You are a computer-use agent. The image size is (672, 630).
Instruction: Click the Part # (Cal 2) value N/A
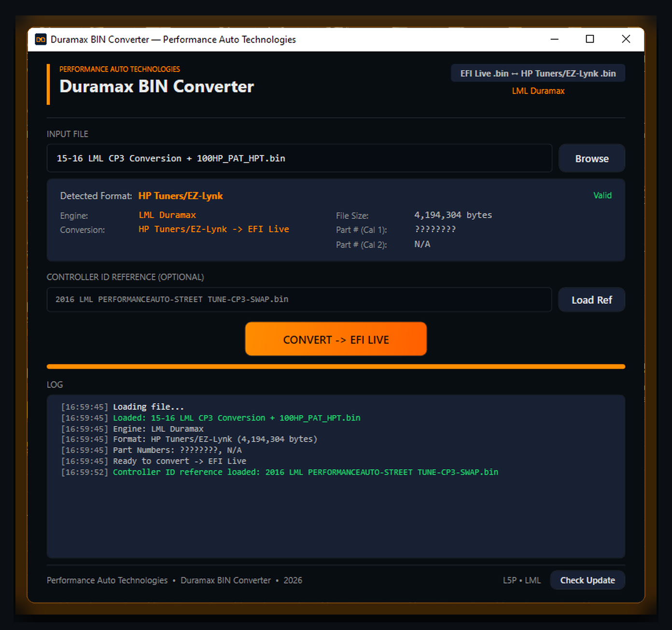coord(422,244)
